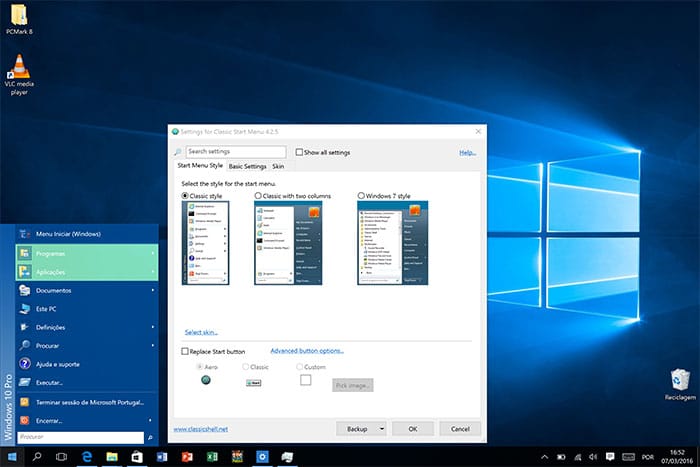Viewport: 700px width, 467px height.
Task: Click the POR language indicator
Action: [x=648, y=457]
